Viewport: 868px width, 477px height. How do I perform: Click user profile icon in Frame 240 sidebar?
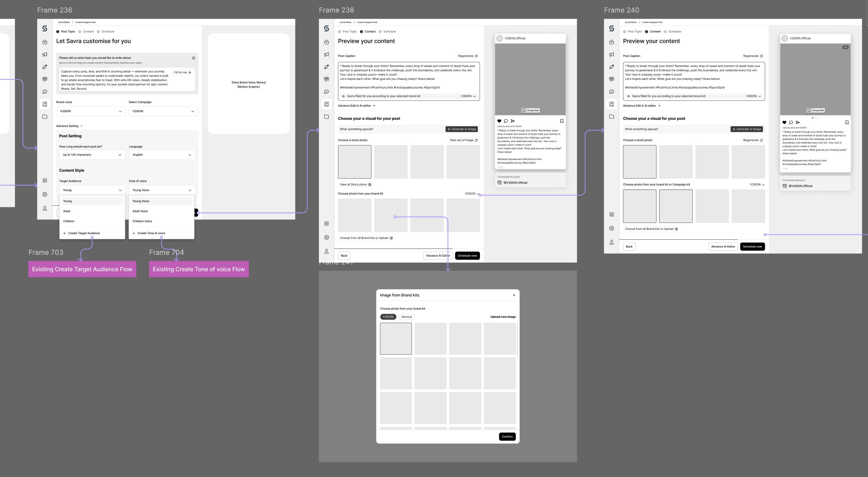[612, 242]
